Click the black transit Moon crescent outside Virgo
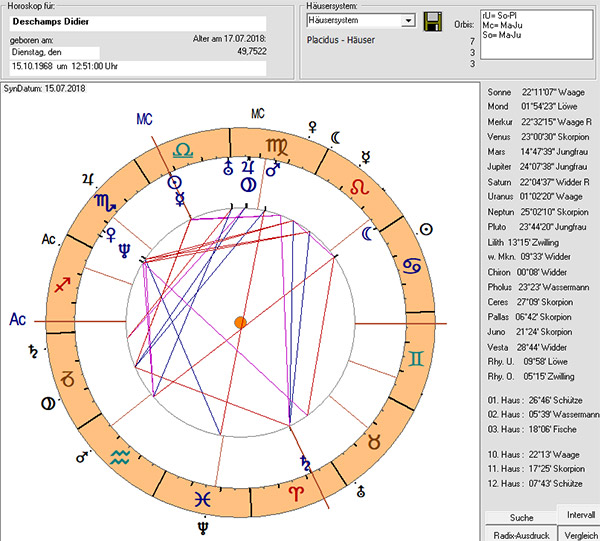The width and height of the screenshot is (600, 541). pos(336,138)
